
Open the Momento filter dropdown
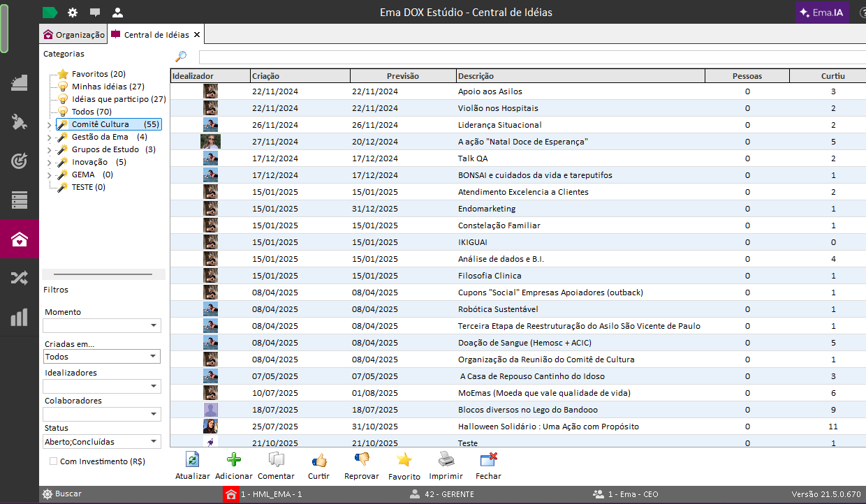(154, 326)
